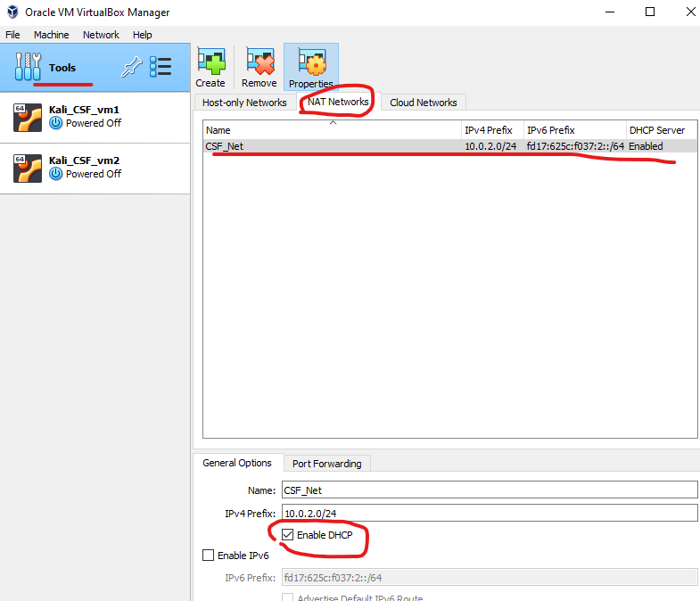Click the Kali_CSF_vm2 machine icon
This screenshot has width=700, height=601.
click(x=28, y=169)
